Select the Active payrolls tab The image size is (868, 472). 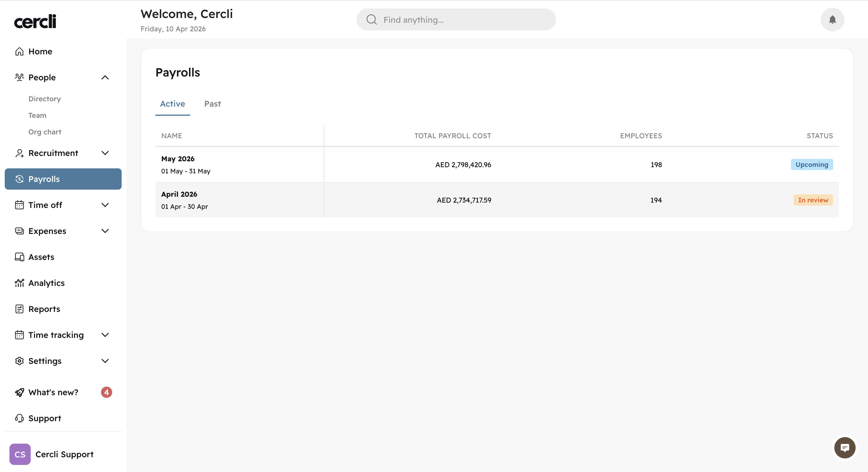[x=172, y=104]
